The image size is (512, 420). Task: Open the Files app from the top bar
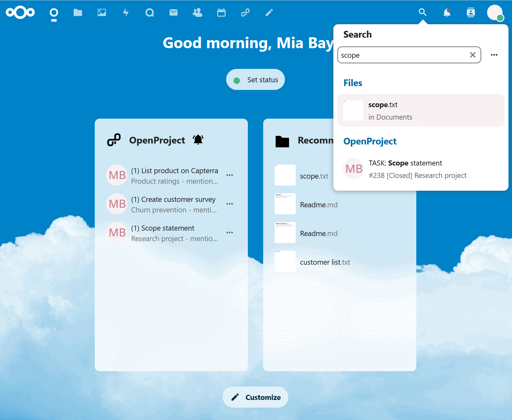point(78,12)
